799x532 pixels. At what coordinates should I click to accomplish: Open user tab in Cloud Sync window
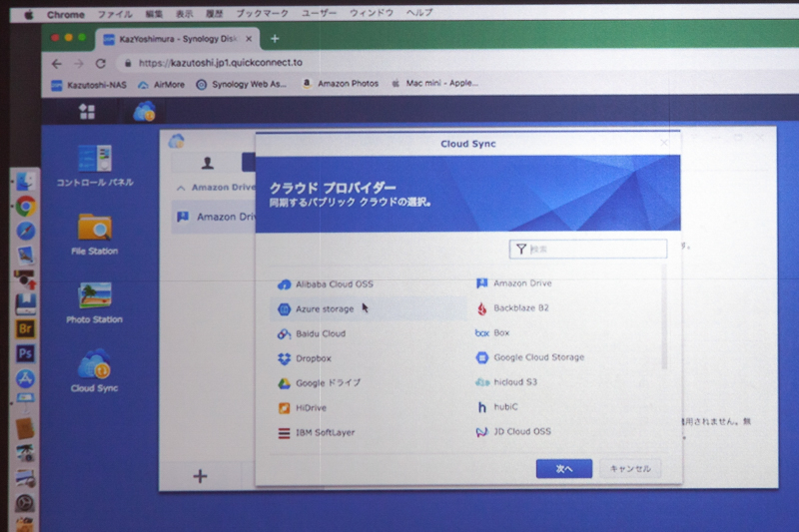(207, 163)
